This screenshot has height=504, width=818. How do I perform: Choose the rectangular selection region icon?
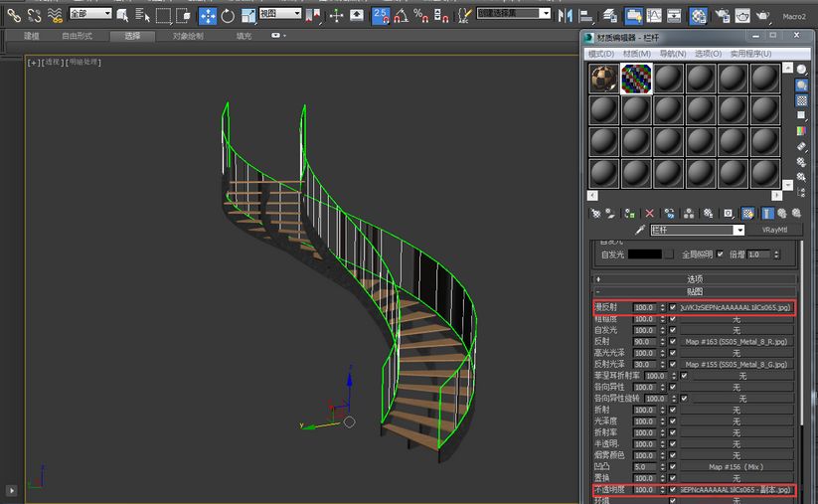pyautogui.click(x=163, y=15)
